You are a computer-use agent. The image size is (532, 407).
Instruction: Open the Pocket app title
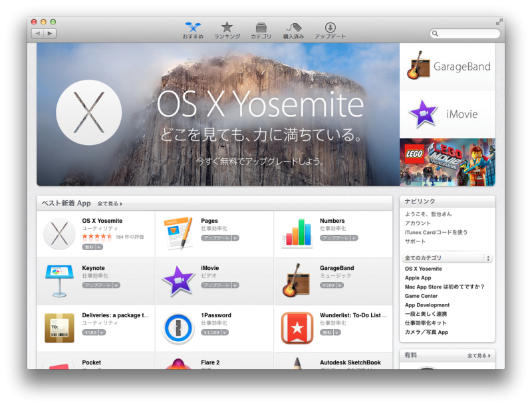pos(91,362)
